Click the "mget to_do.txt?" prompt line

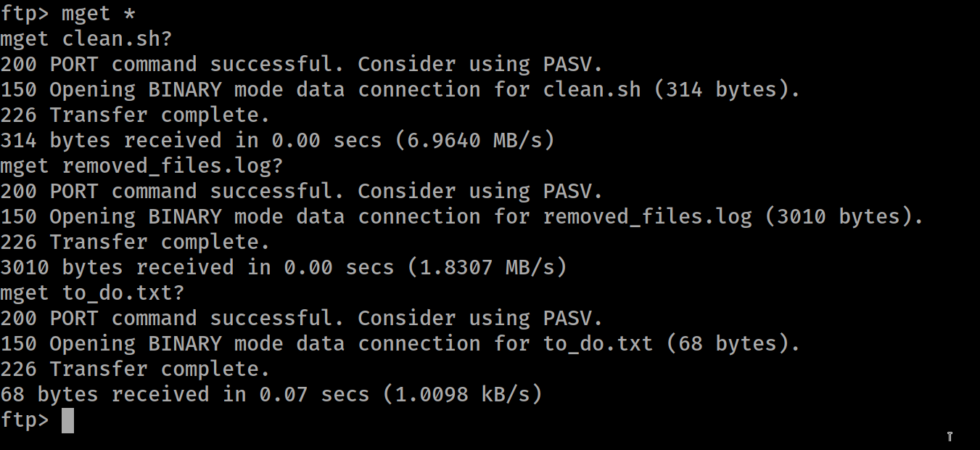[92, 292]
